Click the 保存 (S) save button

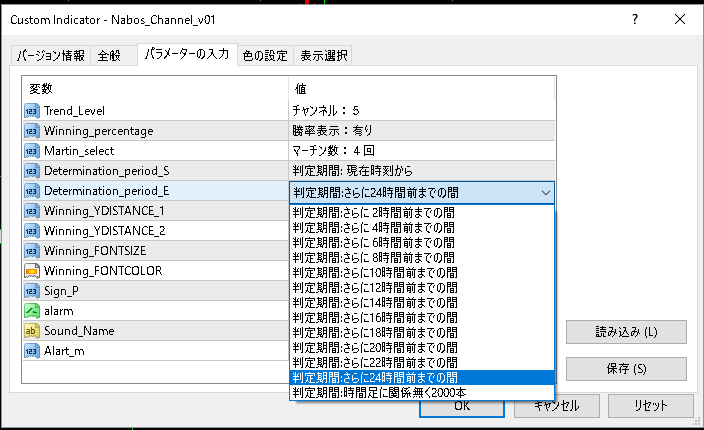click(626, 369)
